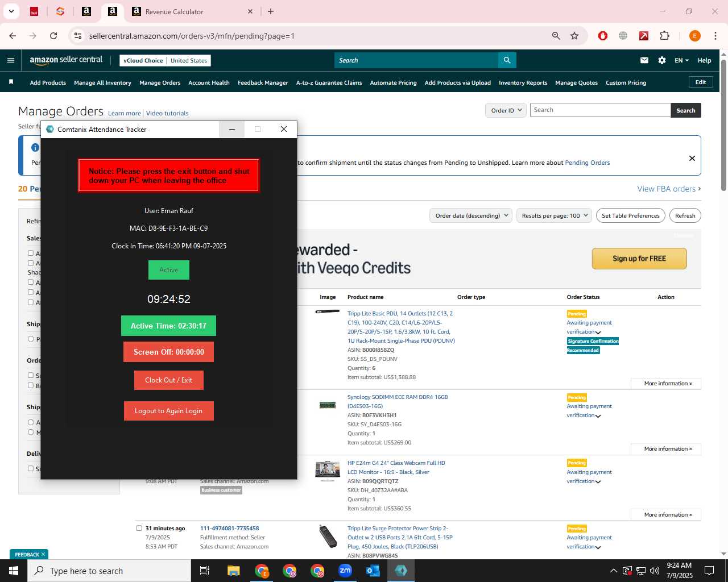This screenshot has height=582, width=728.
Task: Open the EN language dropdown
Action: tap(681, 60)
